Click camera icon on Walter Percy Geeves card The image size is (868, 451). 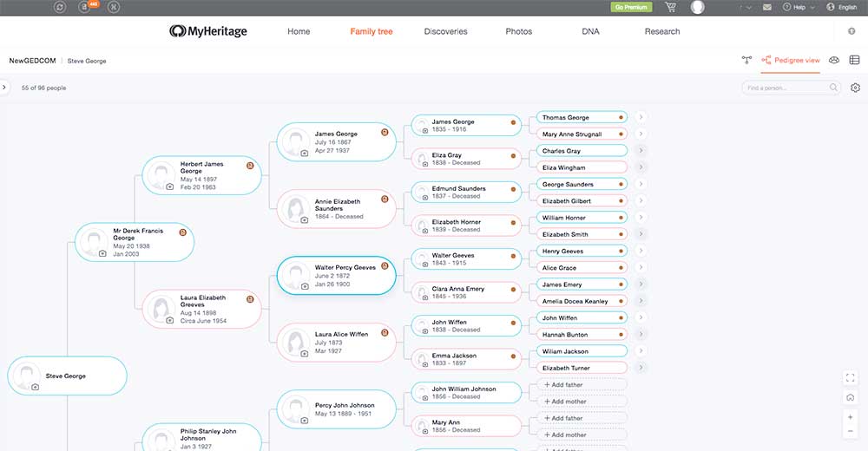[305, 286]
